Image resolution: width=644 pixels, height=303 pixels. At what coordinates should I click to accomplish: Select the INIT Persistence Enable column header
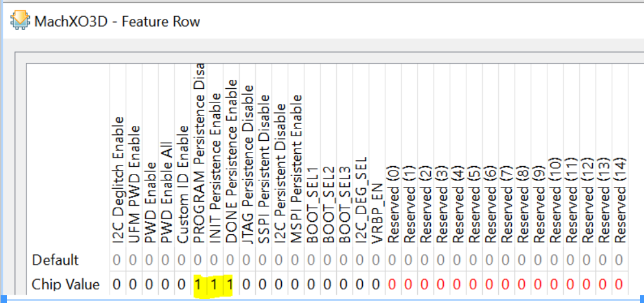tap(215, 169)
